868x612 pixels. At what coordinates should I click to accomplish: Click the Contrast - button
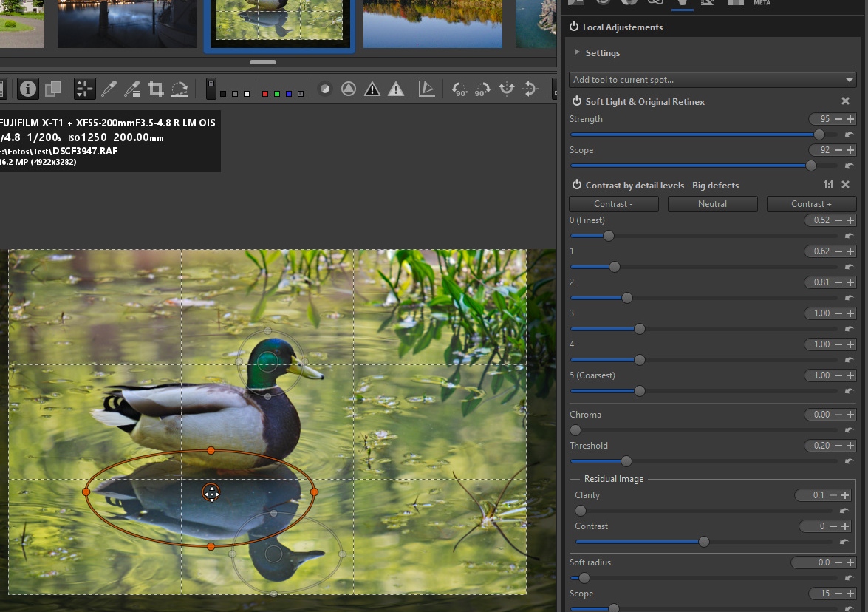(613, 204)
